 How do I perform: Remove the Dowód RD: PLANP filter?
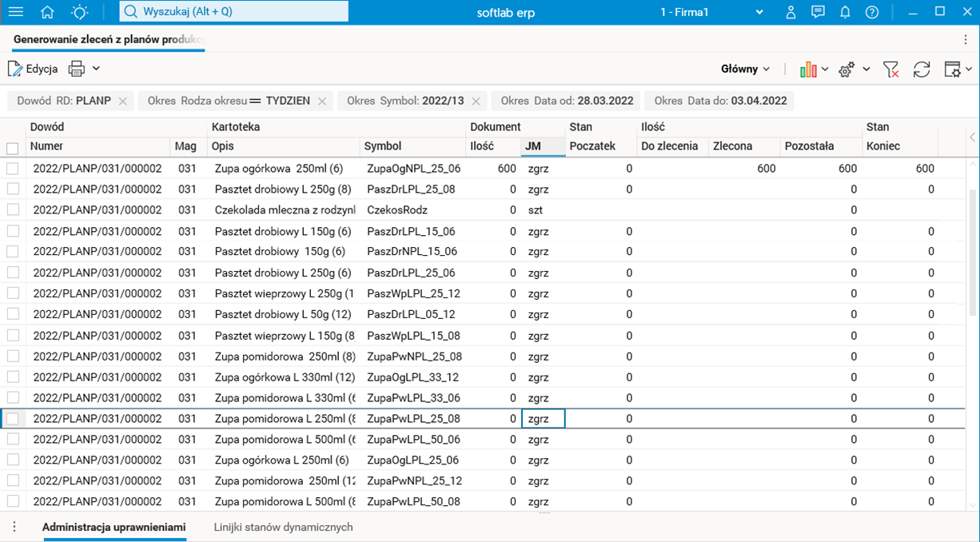point(122,102)
